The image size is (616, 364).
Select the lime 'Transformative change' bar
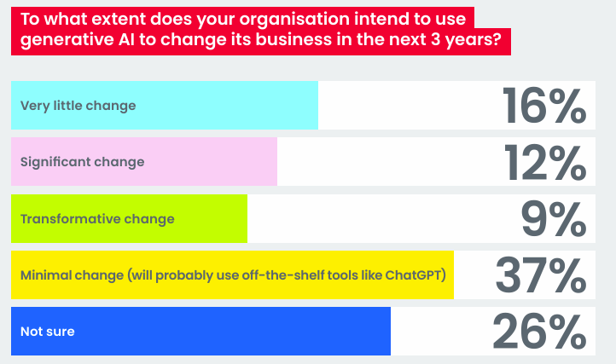pyautogui.click(x=129, y=218)
